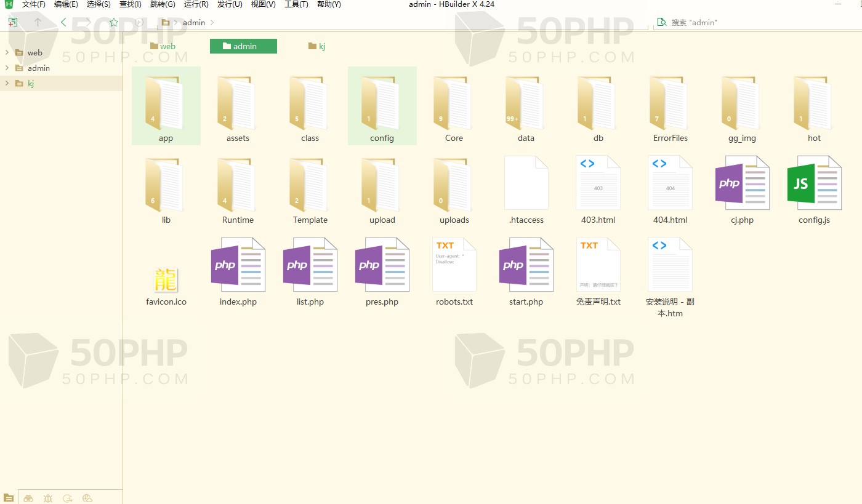Open the bug debug panel icon
The image size is (862, 504).
pos(48,498)
